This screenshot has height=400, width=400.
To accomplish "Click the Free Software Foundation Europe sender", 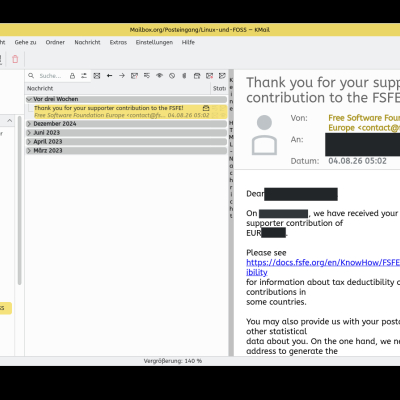I will tap(364, 123).
